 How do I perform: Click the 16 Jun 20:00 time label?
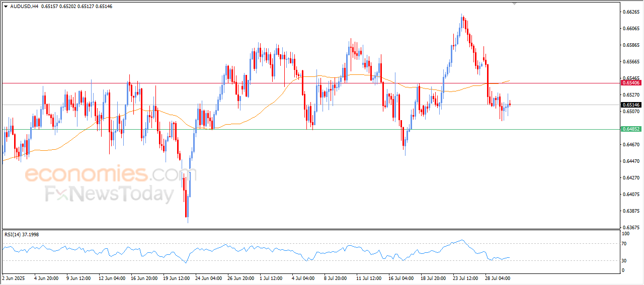(x=145, y=277)
